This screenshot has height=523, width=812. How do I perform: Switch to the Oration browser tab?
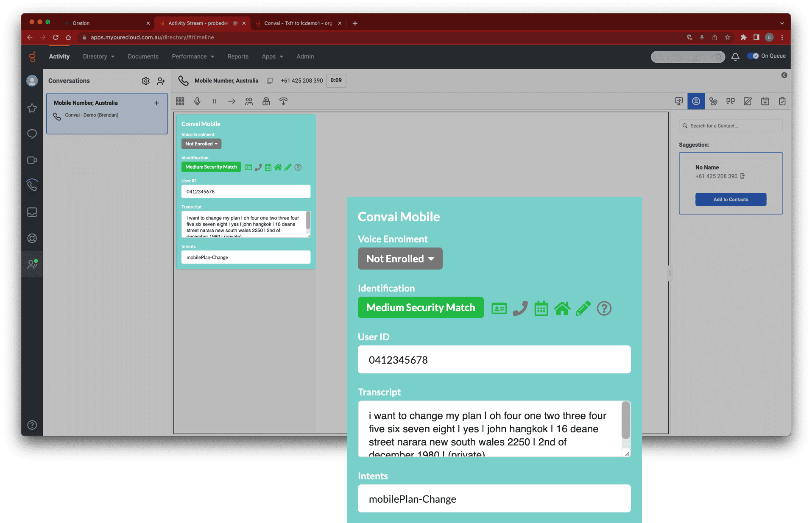click(x=106, y=23)
